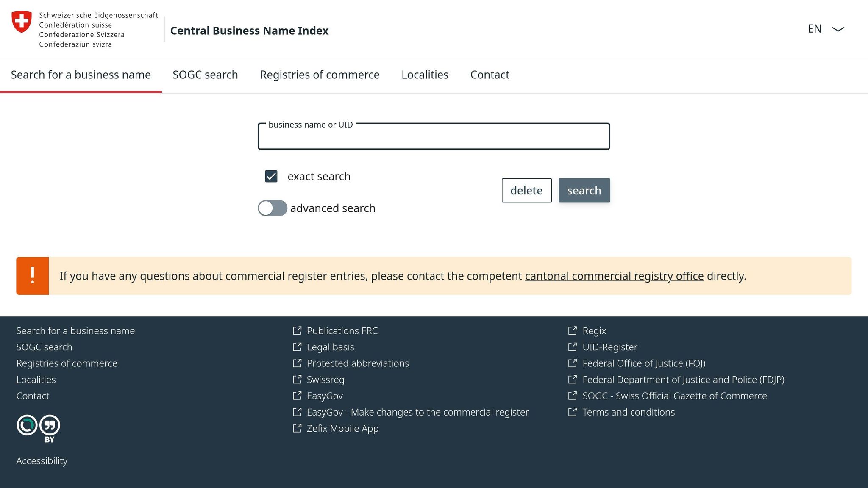Screen dimensions: 868x488
Task: Click external link icon beside Regix
Action: point(573,330)
